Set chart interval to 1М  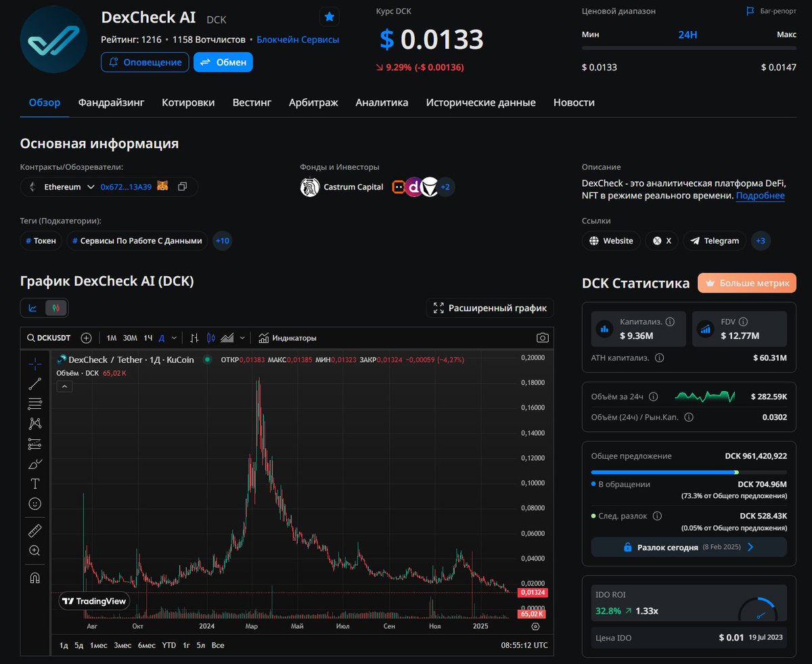click(112, 338)
